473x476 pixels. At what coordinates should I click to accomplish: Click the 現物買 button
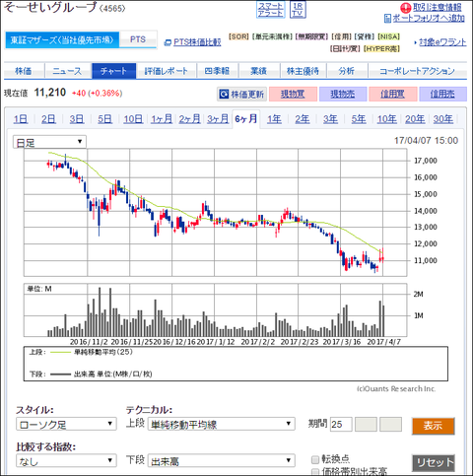click(x=293, y=95)
